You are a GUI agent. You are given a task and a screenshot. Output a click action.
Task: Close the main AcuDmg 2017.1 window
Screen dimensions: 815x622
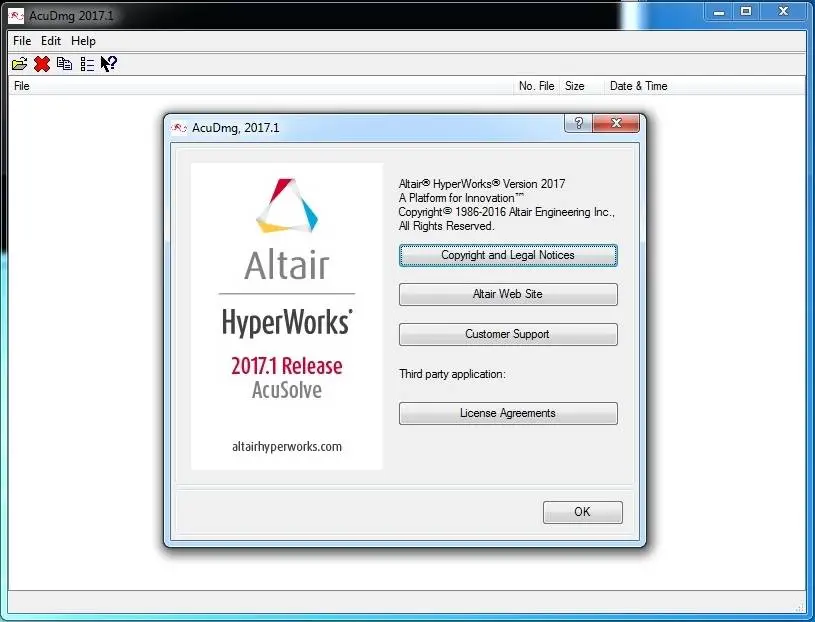click(783, 12)
